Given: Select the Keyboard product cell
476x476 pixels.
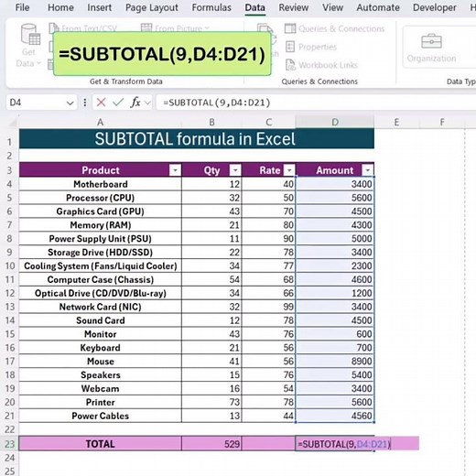Looking at the screenshot, I should click(x=100, y=348).
